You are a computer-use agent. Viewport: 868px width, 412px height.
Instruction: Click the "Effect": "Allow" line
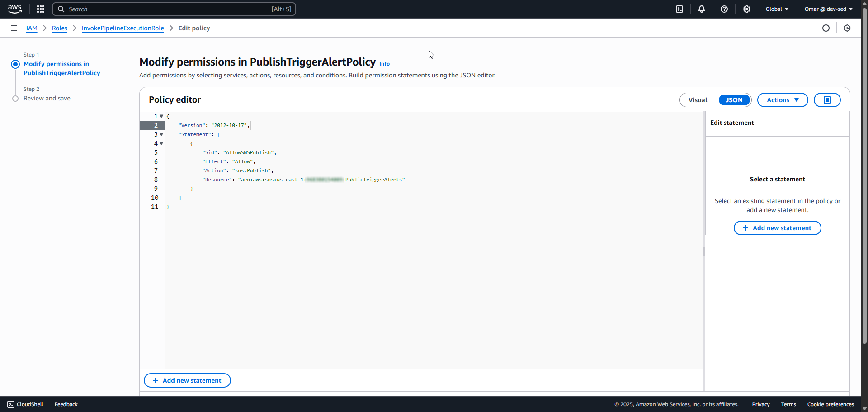coord(229,161)
